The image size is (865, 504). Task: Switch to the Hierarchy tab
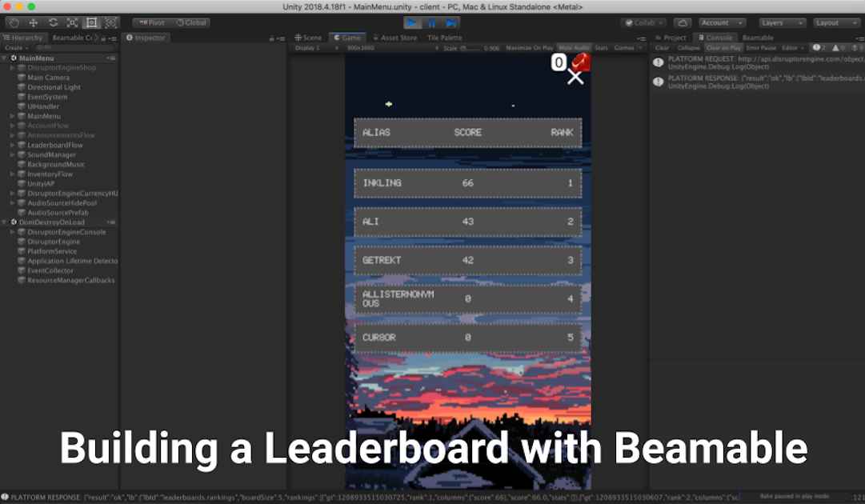click(x=23, y=38)
